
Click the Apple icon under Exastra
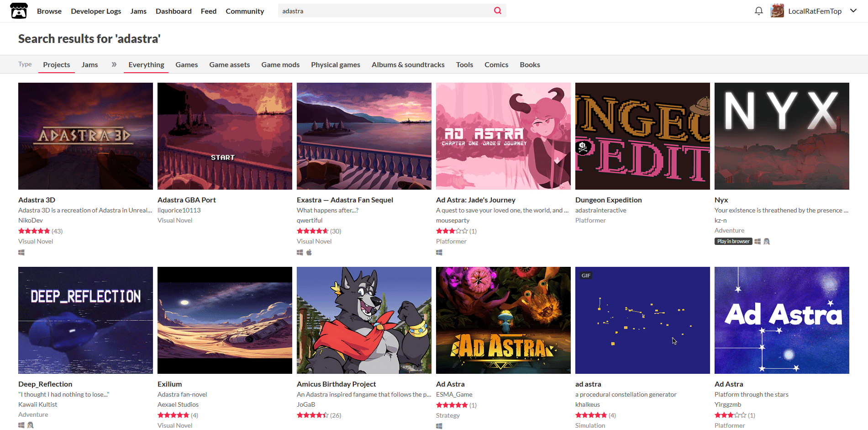point(309,252)
